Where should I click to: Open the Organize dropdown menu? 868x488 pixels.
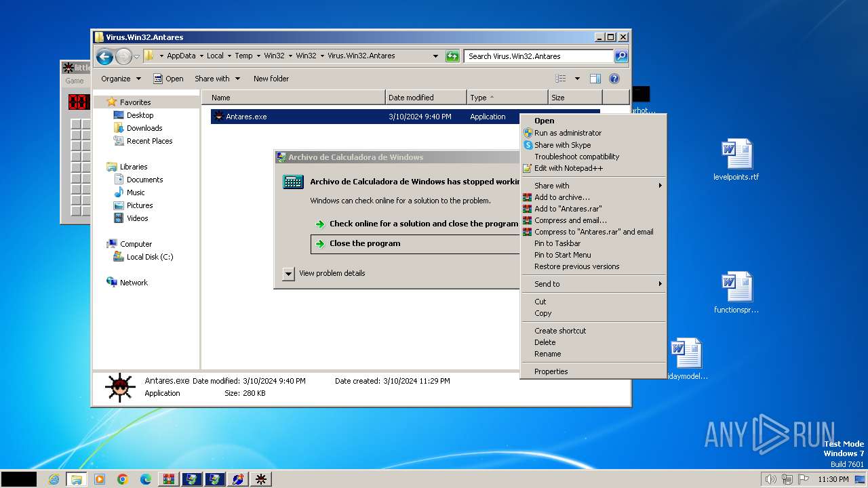point(121,79)
